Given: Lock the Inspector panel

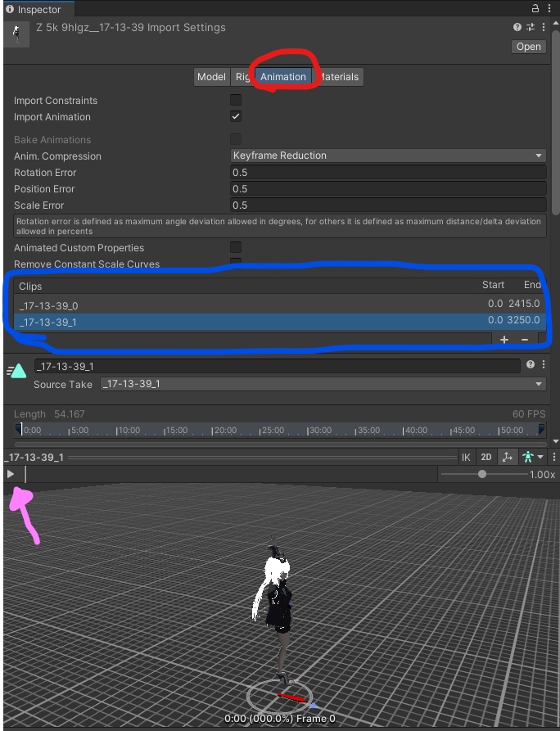Looking at the screenshot, I should pos(535,8).
